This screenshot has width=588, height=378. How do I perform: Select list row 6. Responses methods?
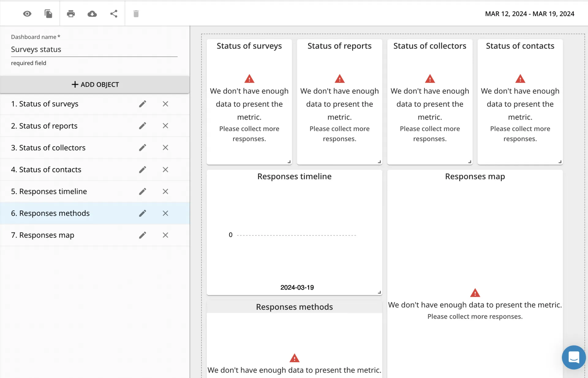click(x=95, y=213)
